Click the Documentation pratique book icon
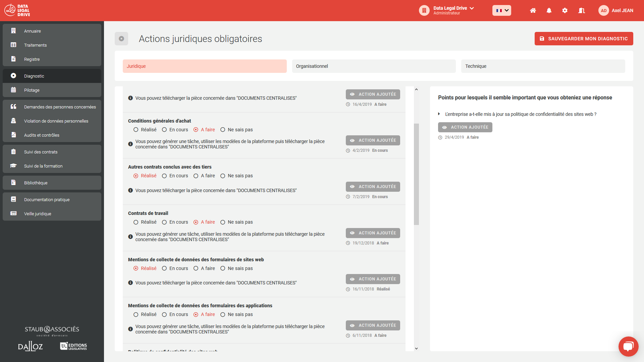The width and height of the screenshot is (644, 362). tap(13, 199)
